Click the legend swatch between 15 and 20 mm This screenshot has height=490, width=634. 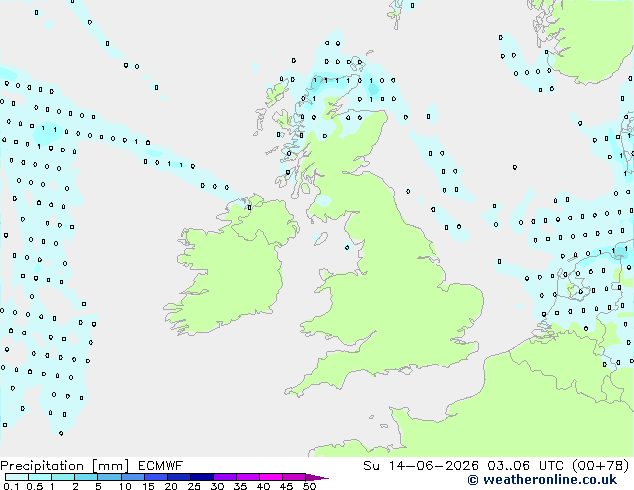click(156, 477)
